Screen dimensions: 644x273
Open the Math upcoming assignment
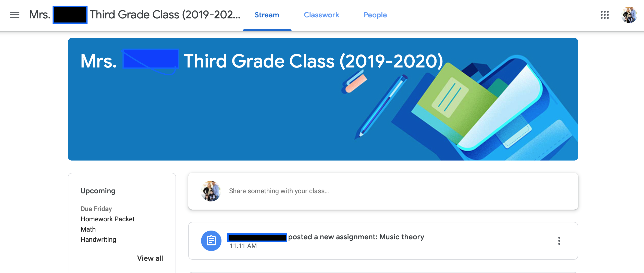88,229
